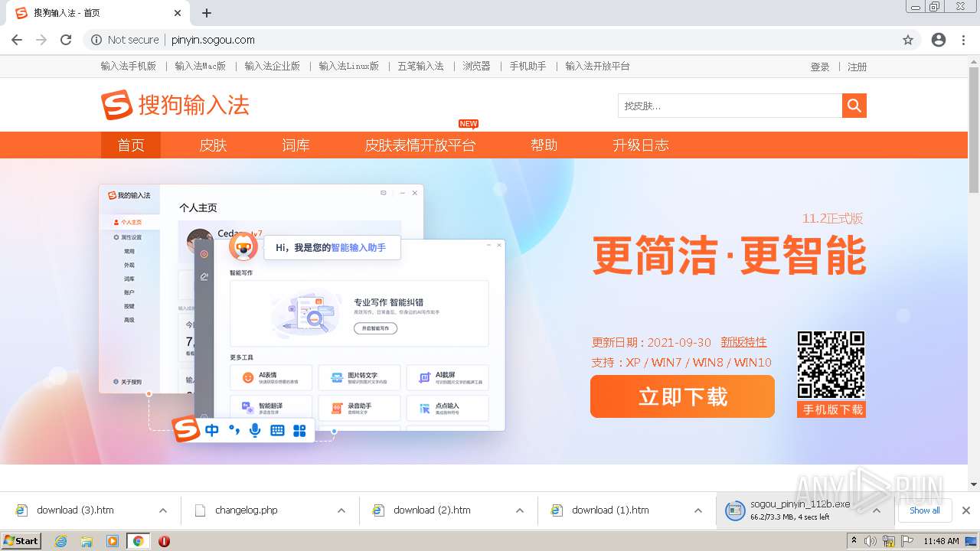
Task: Open the 升级日志 navigation tab
Action: point(640,145)
